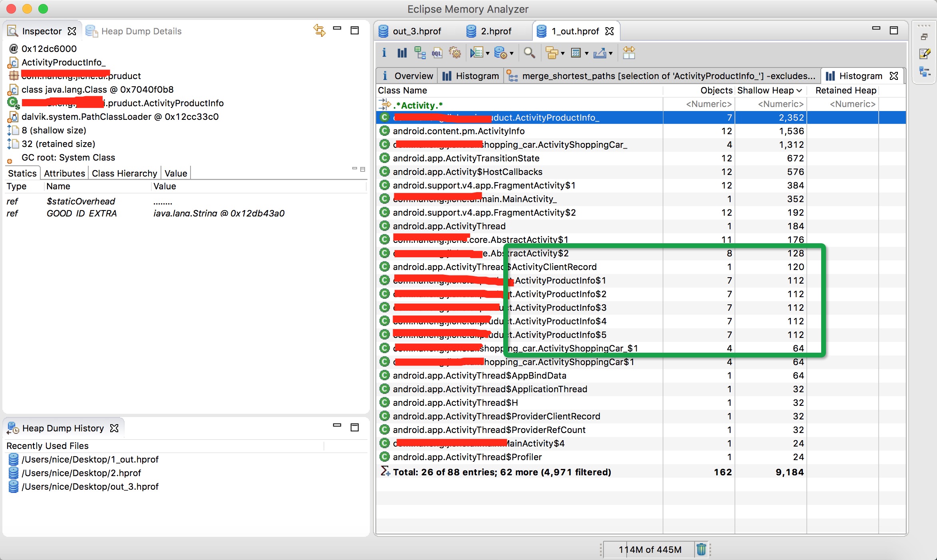Open the query browser dropdown arrow
Screen dimensions: 937x560
pyautogui.click(x=511, y=54)
